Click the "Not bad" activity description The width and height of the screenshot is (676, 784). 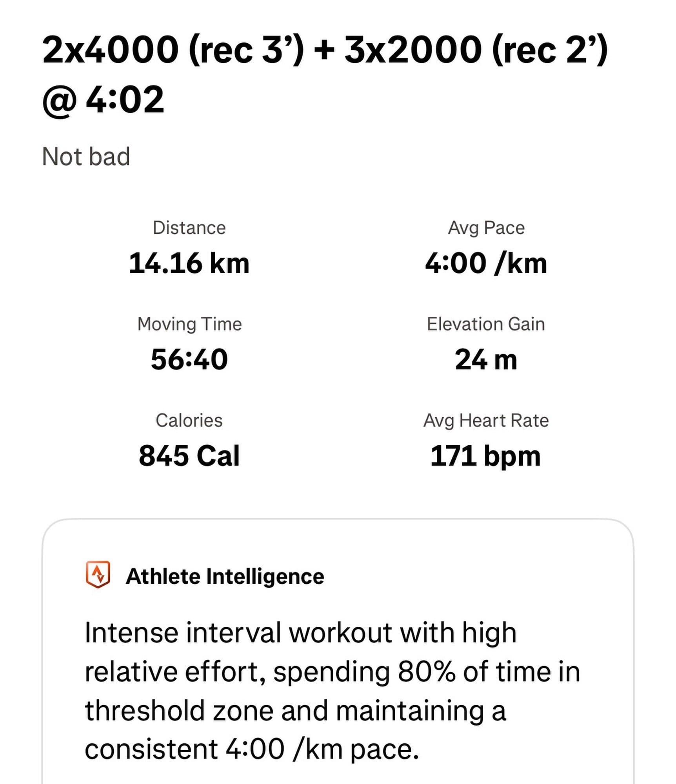tap(85, 156)
